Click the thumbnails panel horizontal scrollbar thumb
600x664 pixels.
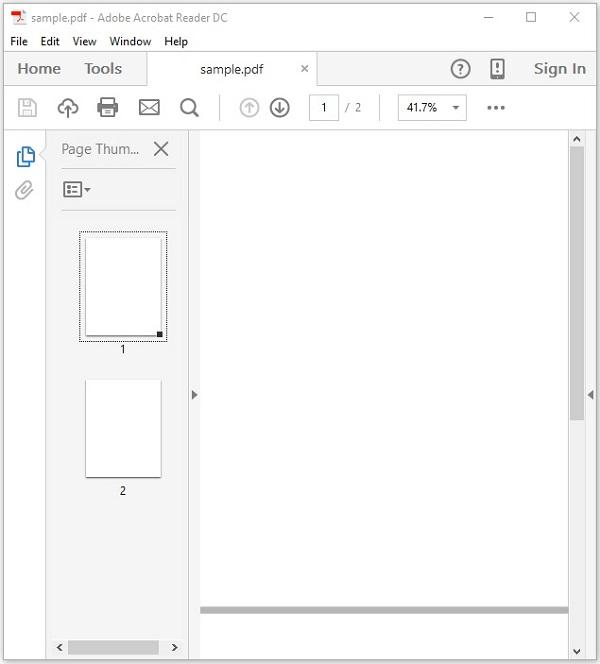coord(113,647)
